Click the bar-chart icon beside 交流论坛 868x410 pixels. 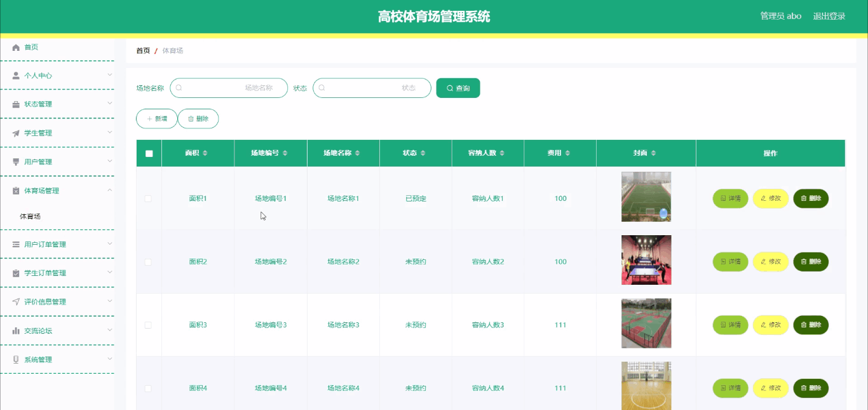click(x=14, y=330)
